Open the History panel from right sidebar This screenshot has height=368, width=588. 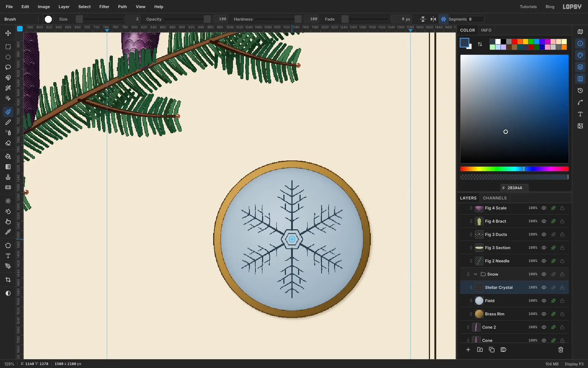580,91
